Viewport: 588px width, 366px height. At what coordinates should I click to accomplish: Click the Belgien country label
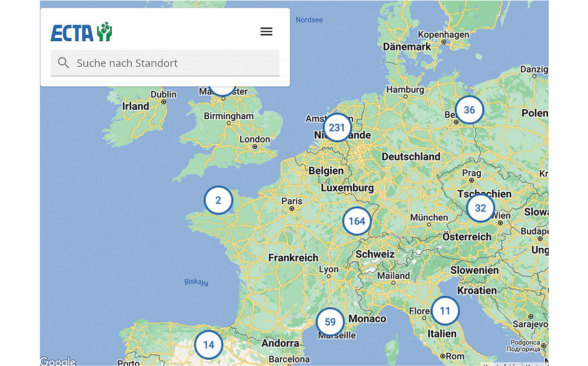coord(326,171)
